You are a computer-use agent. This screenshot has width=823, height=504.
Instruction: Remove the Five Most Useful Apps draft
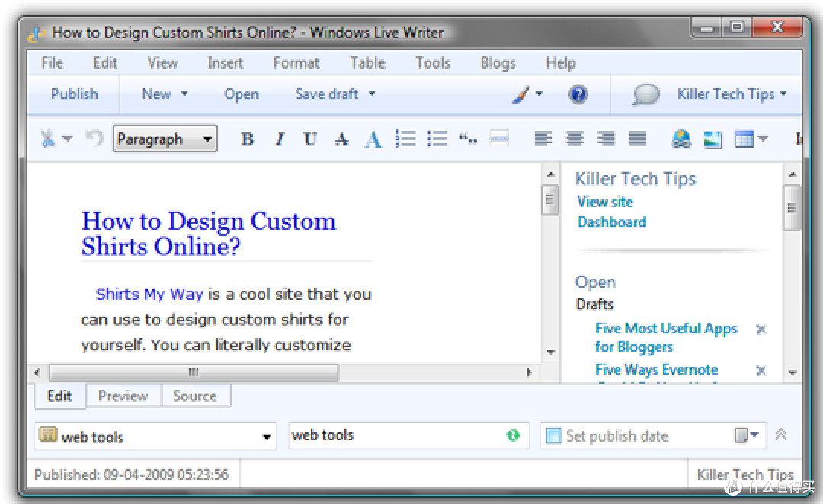coord(761,330)
